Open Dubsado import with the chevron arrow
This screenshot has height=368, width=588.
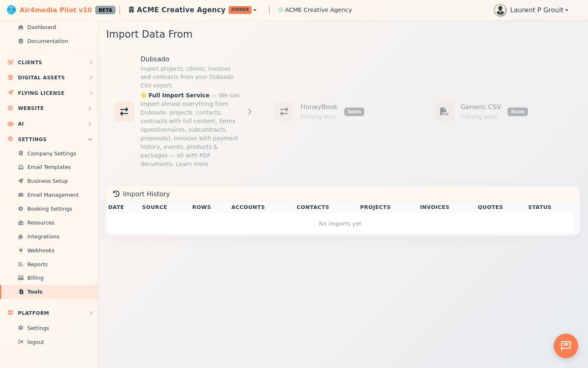(x=250, y=112)
